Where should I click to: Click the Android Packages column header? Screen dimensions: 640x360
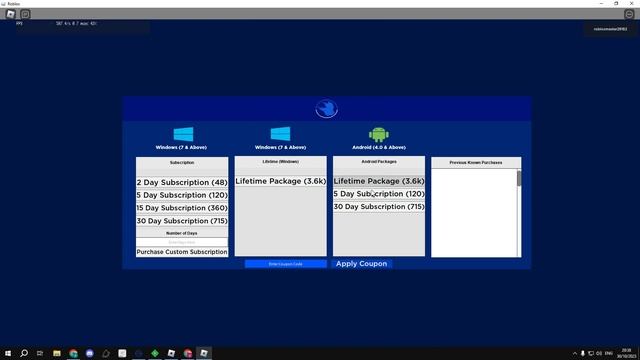click(x=379, y=162)
